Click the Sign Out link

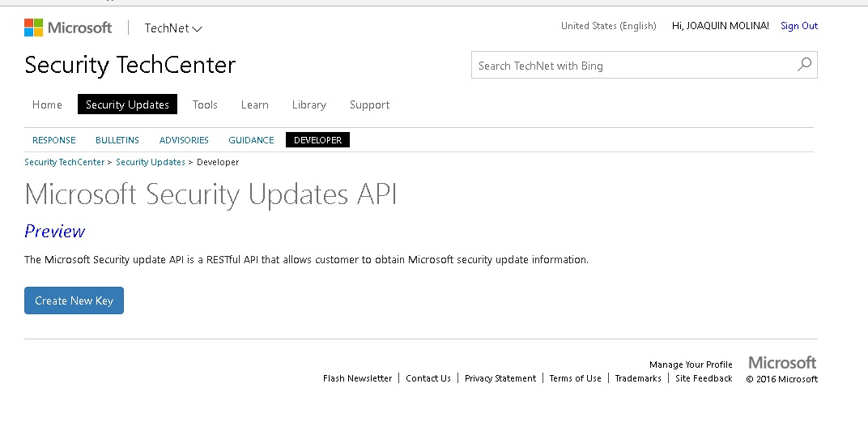pyautogui.click(x=798, y=26)
